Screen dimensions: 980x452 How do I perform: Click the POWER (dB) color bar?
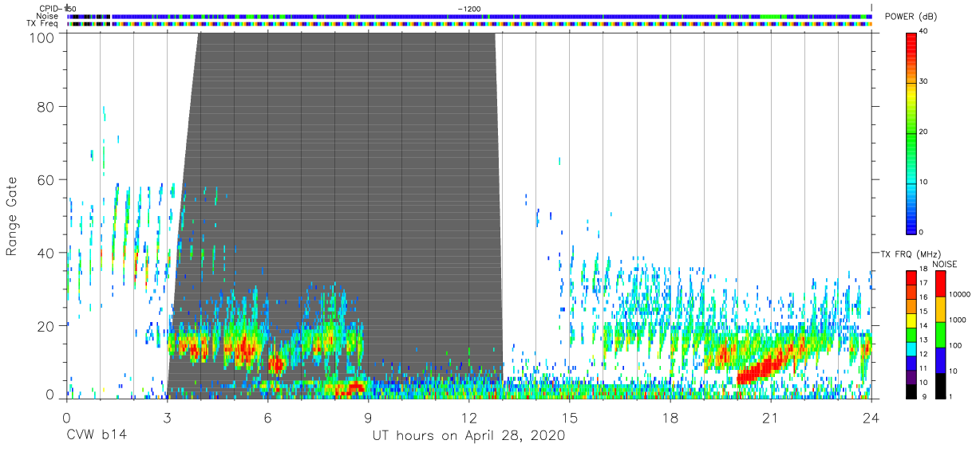pyautogui.click(x=911, y=132)
